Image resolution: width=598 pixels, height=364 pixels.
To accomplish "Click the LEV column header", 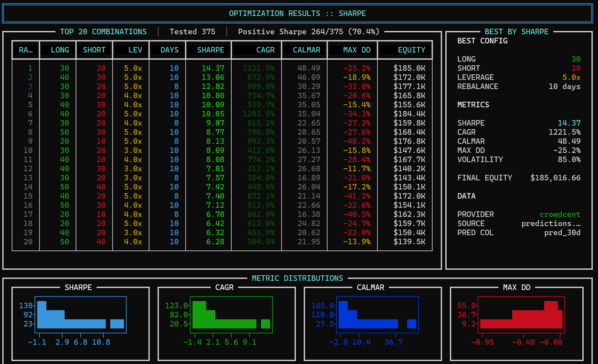I will 135,50.
